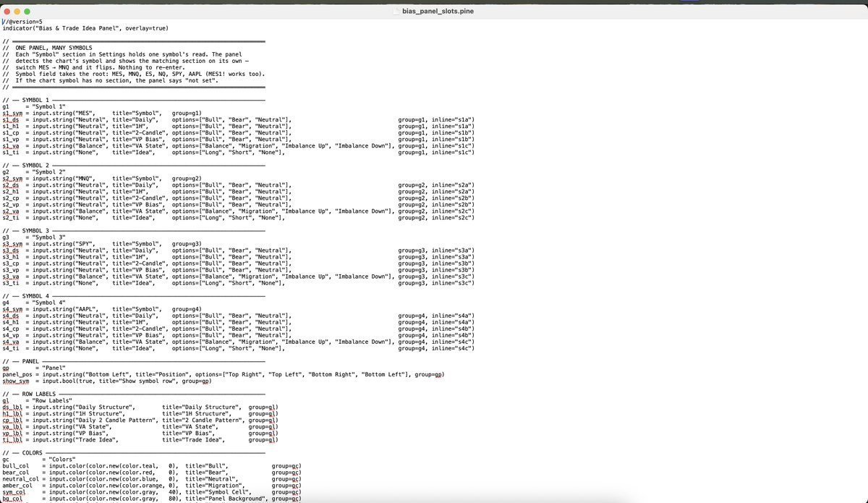Click the bias_panel_slots.pine window title
This screenshot has width=868, height=503.
pyautogui.click(x=438, y=12)
